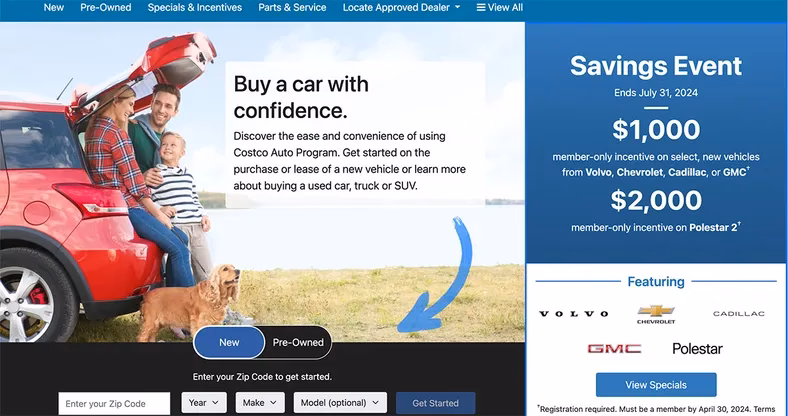Open the New vehicles nav item
This screenshot has width=788, height=416.
[x=53, y=8]
